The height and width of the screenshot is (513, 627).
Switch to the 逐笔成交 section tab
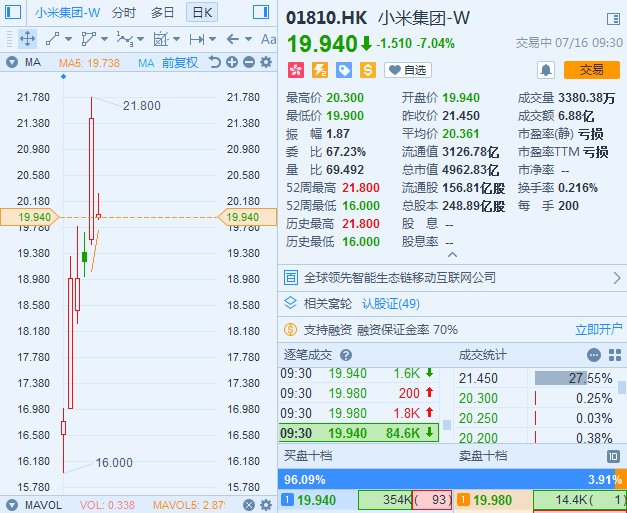[x=308, y=355]
